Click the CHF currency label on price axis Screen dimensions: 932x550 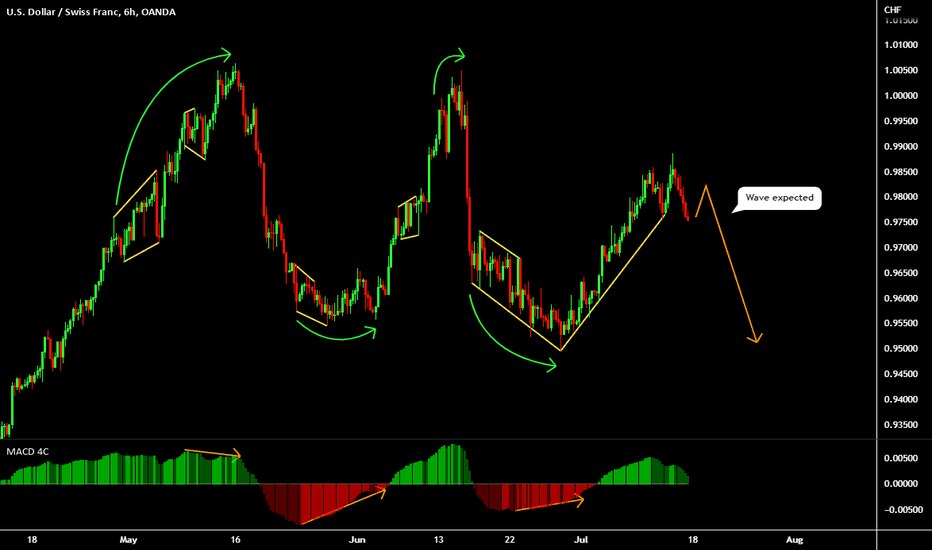tap(892, 10)
